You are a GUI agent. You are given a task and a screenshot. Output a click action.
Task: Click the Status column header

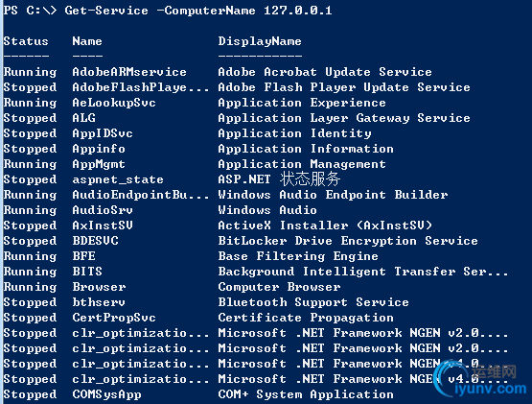26,41
